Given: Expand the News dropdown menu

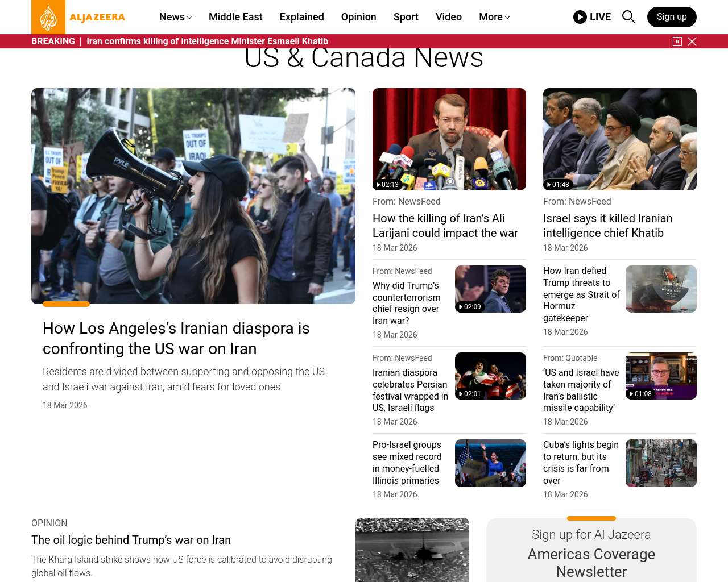Looking at the screenshot, I should (175, 17).
